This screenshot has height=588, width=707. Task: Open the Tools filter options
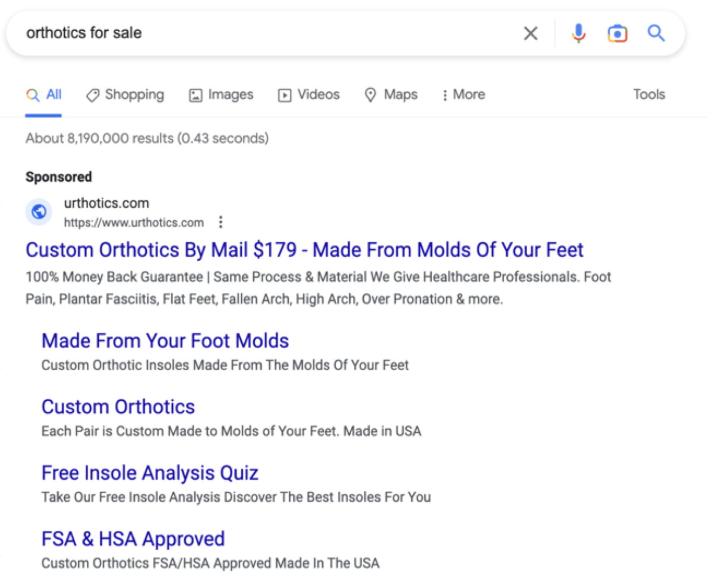coord(649,94)
